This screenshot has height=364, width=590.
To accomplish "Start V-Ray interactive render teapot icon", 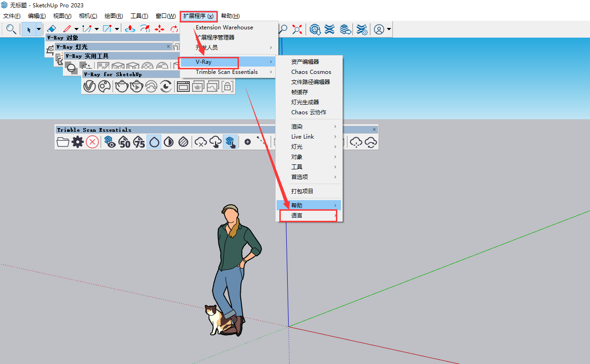I will coord(136,86).
